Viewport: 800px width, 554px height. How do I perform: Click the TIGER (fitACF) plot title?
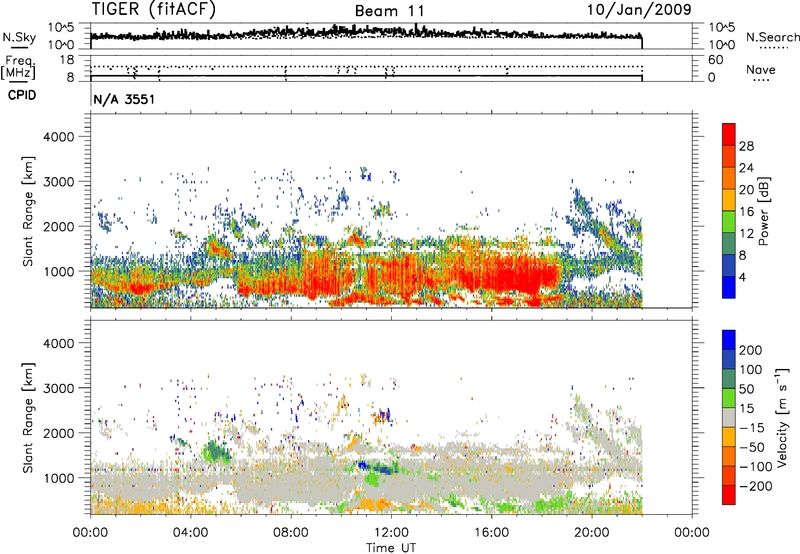point(153,10)
